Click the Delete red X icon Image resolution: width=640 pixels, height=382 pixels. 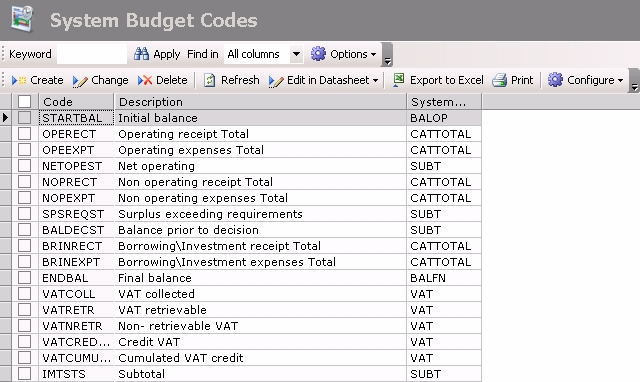point(145,80)
